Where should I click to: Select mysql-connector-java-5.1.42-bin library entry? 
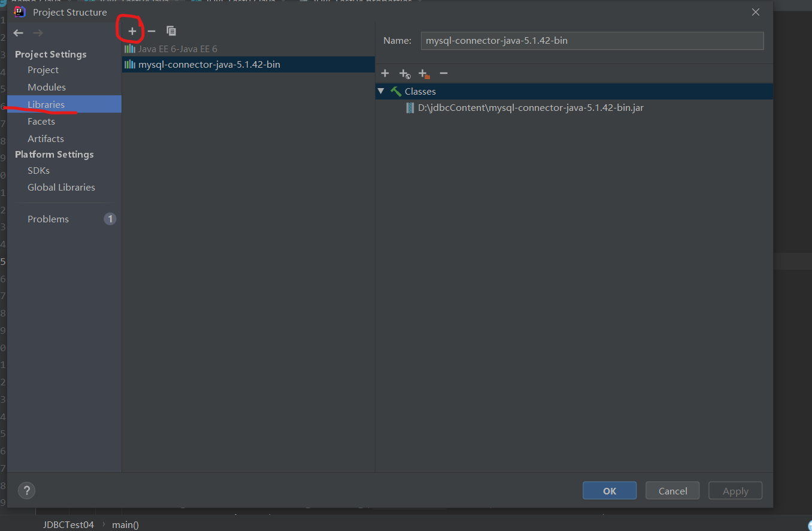pyautogui.click(x=248, y=65)
